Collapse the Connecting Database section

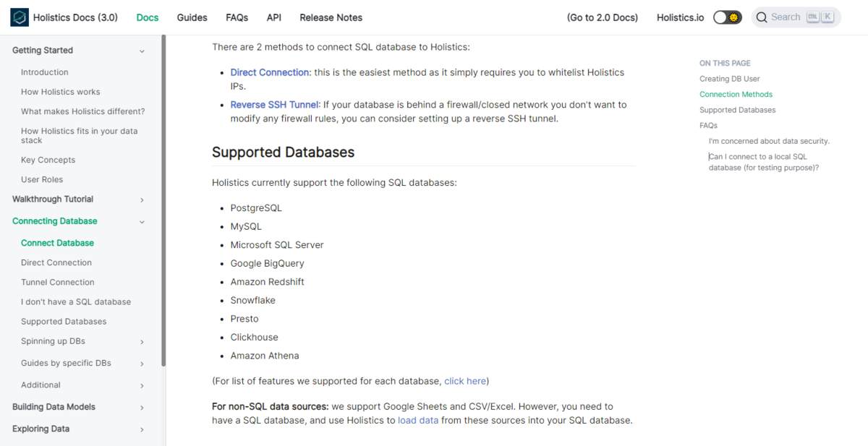click(142, 221)
